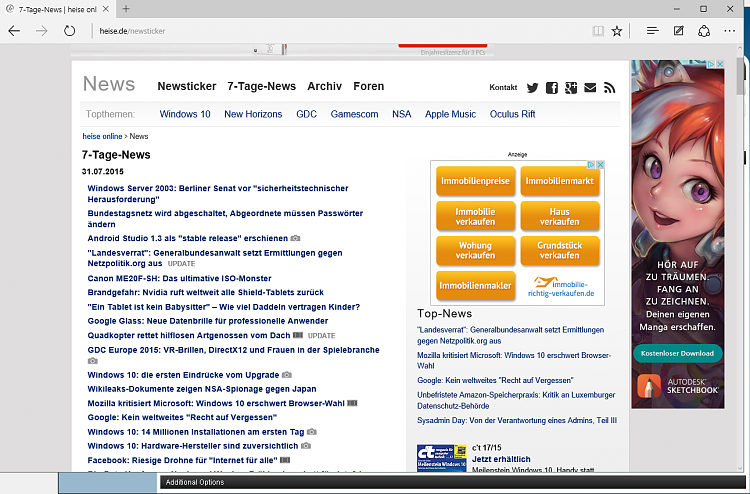
Task: Open Edge More actions menu
Action: [x=729, y=31]
